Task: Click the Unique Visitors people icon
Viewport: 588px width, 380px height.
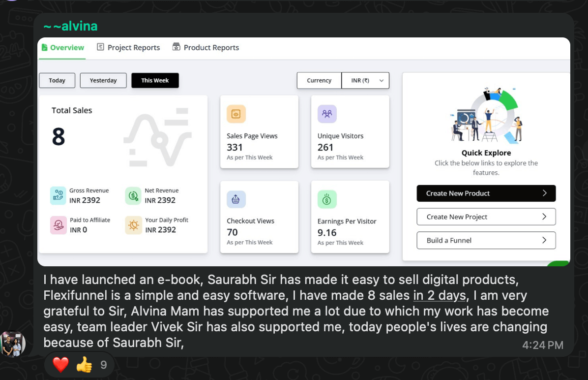Action: (327, 114)
